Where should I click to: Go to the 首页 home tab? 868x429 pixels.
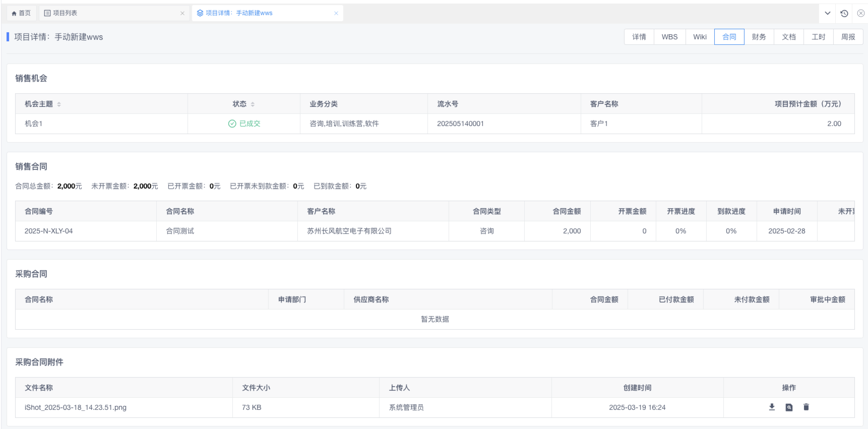(x=21, y=13)
